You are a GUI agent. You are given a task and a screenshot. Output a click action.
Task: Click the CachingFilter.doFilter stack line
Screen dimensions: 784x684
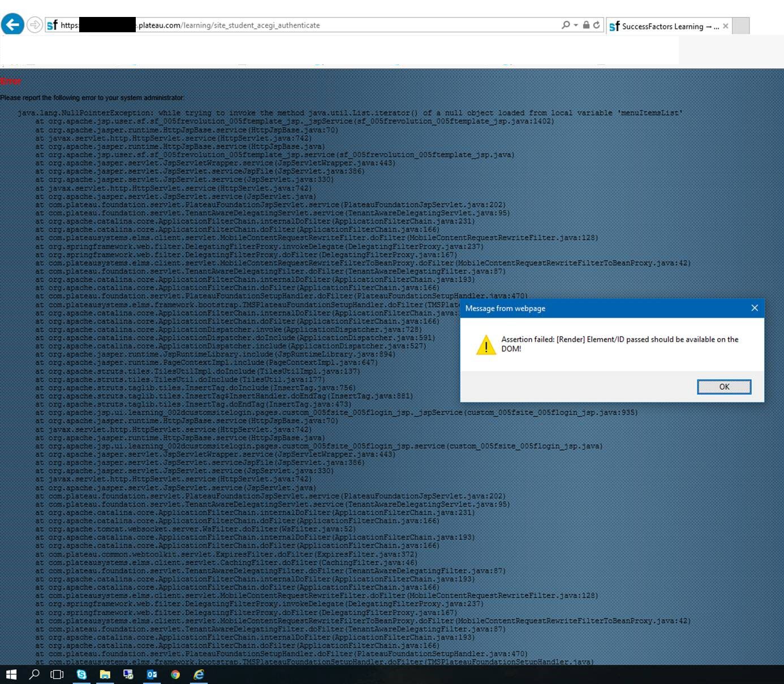(226, 562)
